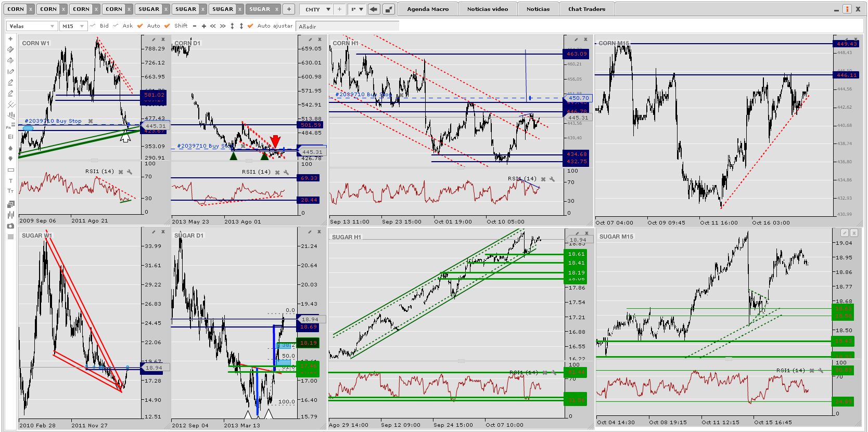The height and width of the screenshot is (432, 868).
Task: Enable the Auto checkbox in the toolbar
Action: click(140, 26)
